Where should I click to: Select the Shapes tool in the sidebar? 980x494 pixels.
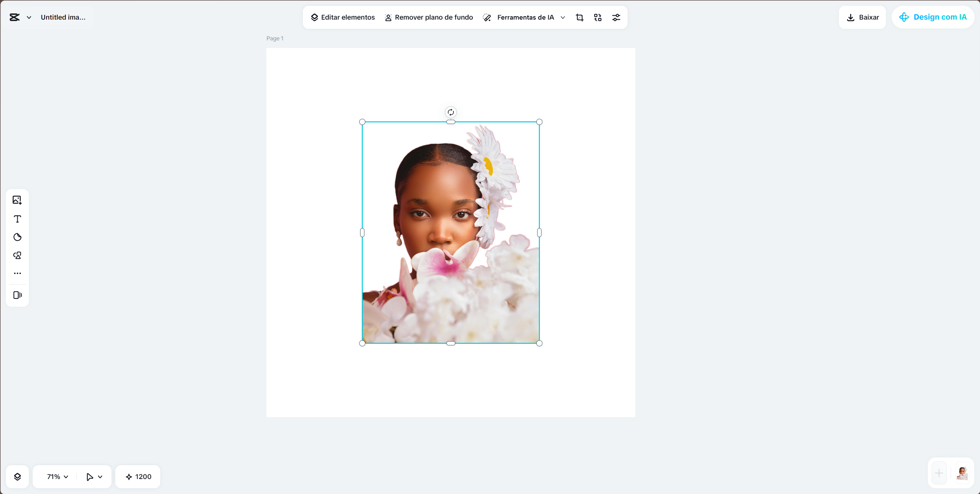tap(17, 255)
